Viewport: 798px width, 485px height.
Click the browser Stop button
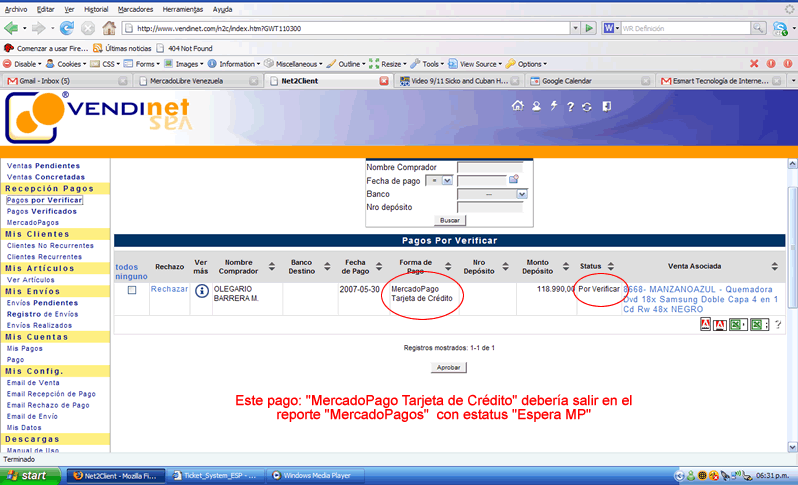click(88, 28)
